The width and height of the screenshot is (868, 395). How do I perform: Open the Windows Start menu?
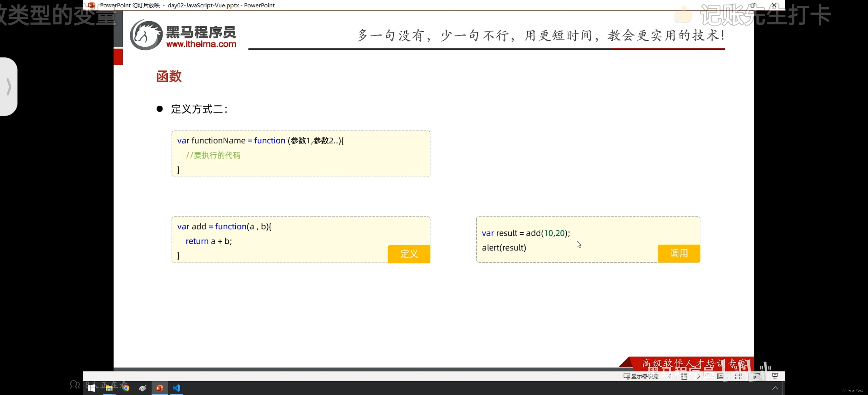pyautogui.click(x=91, y=388)
